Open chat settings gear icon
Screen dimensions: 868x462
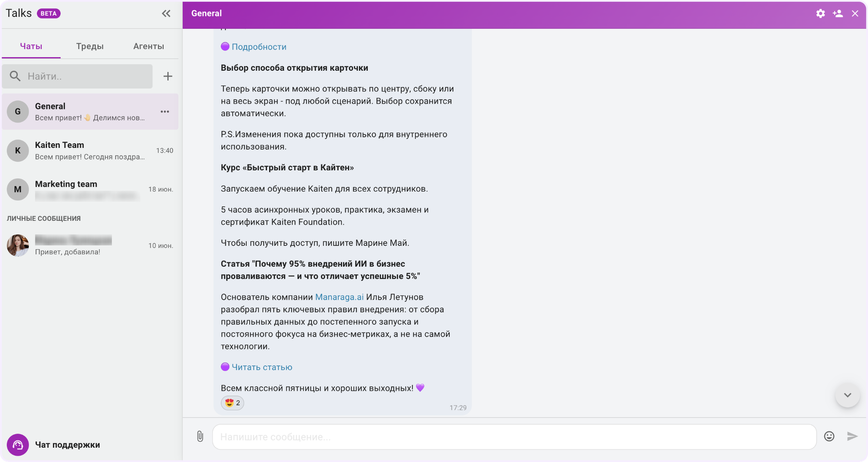click(820, 13)
